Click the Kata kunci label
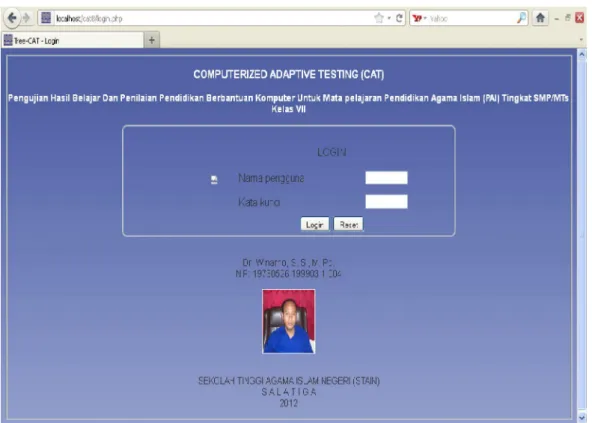This screenshot has width=592, height=423. tap(259, 202)
